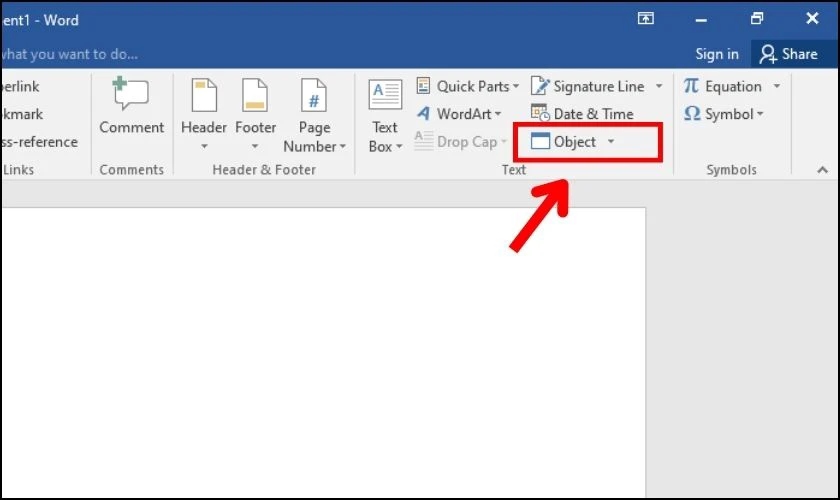This screenshot has height=500, width=840.
Task: Click the Share button
Action: tap(788, 54)
